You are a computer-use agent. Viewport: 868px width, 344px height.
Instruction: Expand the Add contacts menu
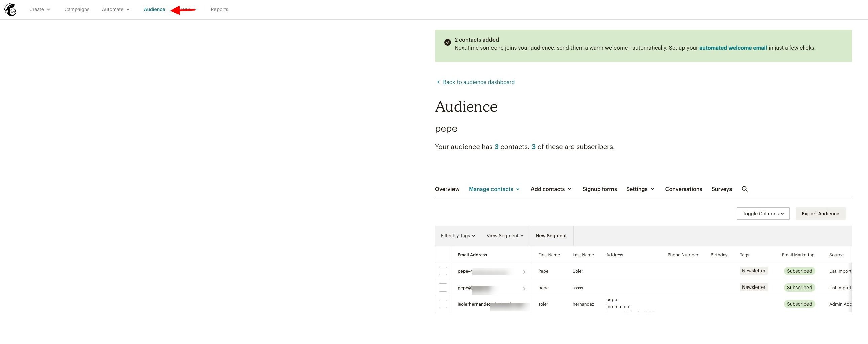click(x=551, y=189)
